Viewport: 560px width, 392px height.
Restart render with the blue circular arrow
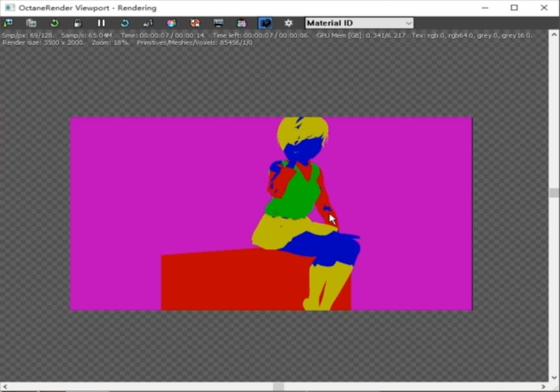click(124, 23)
